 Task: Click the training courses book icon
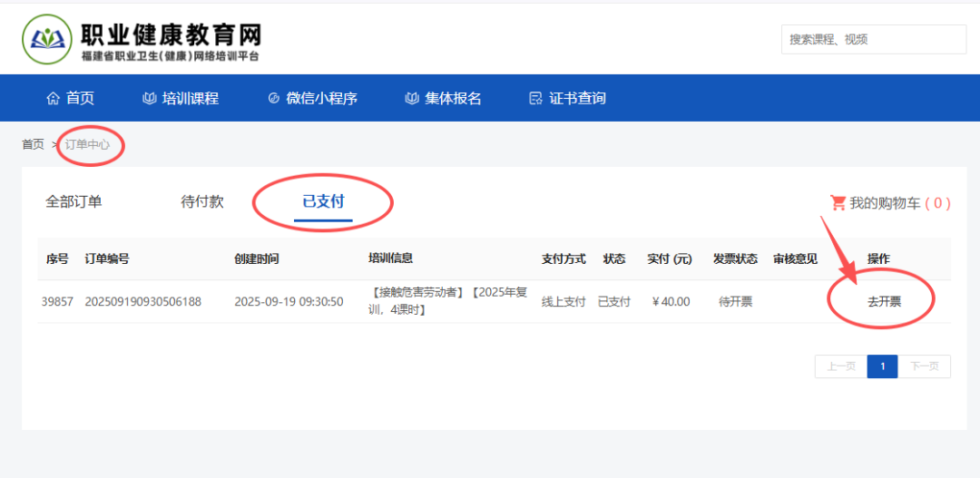[x=150, y=98]
